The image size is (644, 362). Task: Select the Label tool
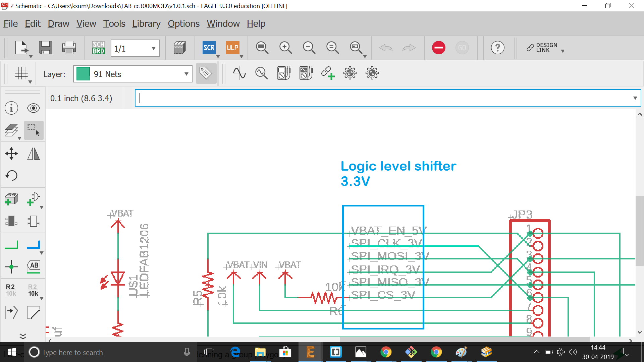(x=34, y=267)
